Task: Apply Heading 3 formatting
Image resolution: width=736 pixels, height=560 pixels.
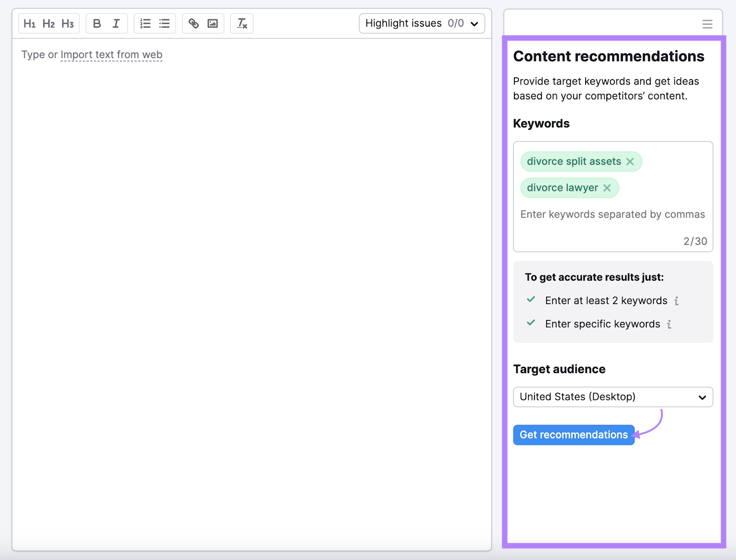Action: (x=68, y=23)
